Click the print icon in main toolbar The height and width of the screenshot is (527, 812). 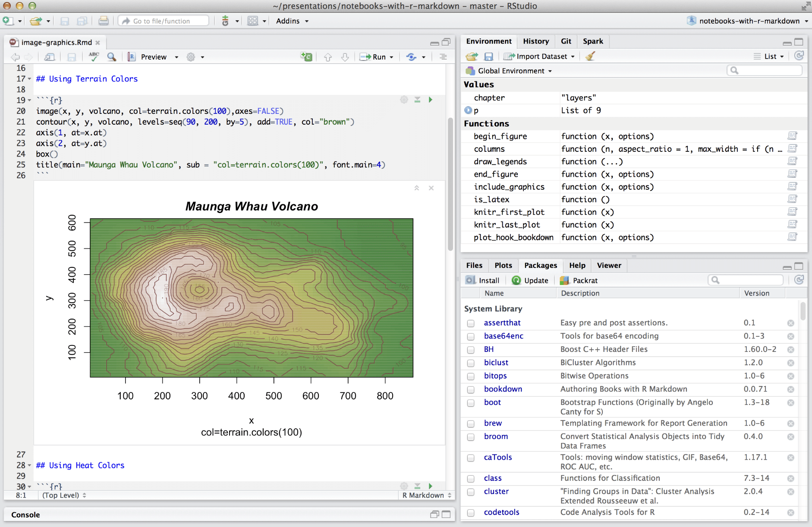point(103,21)
